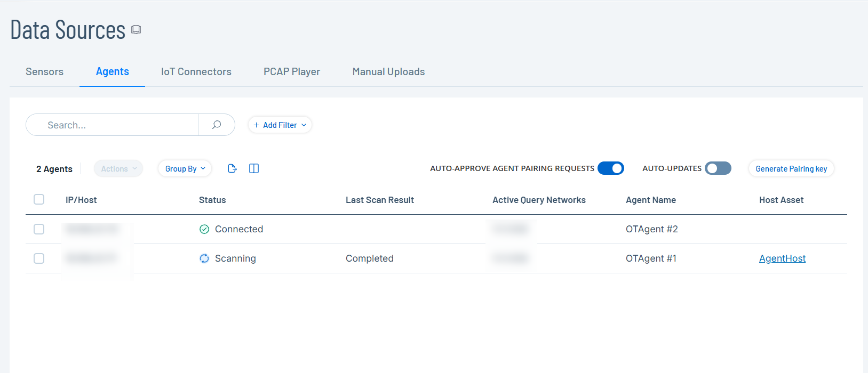Click the search magnifier icon
Screen dimensions: 868x373
click(x=217, y=125)
